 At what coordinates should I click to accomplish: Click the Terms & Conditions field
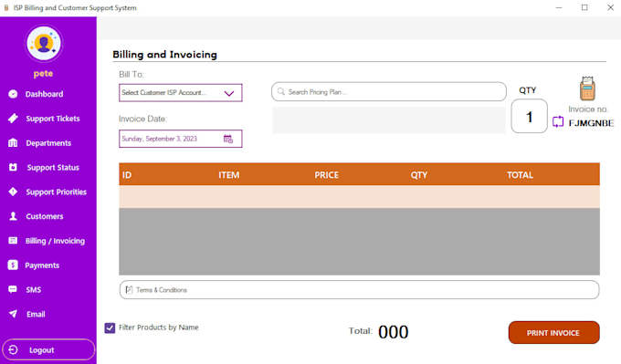coord(359,290)
